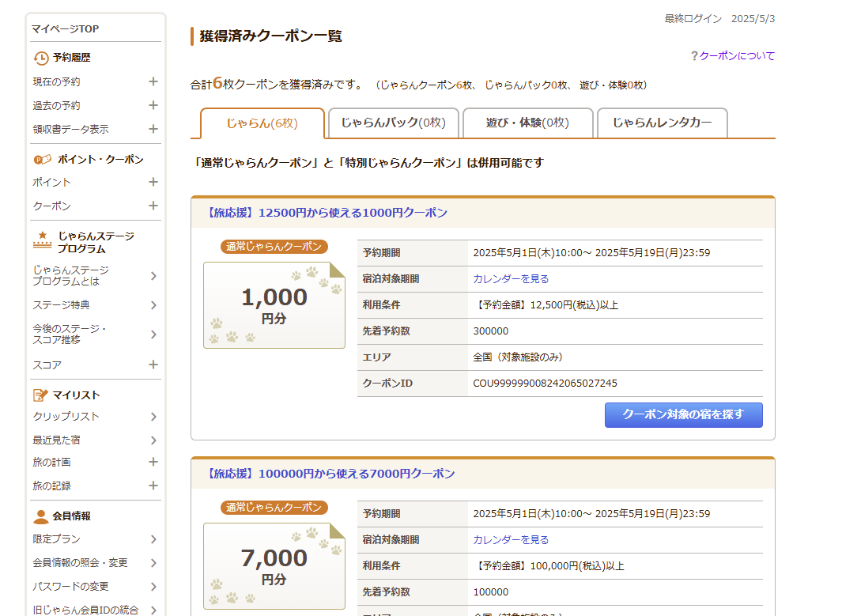842x616 pixels.
Task: Open じゃらんステージプログラムとは link
Action: pos(71,275)
